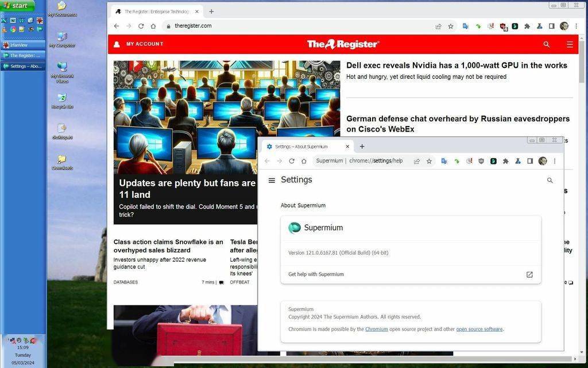Go to The Register logo homepage

click(343, 44)
